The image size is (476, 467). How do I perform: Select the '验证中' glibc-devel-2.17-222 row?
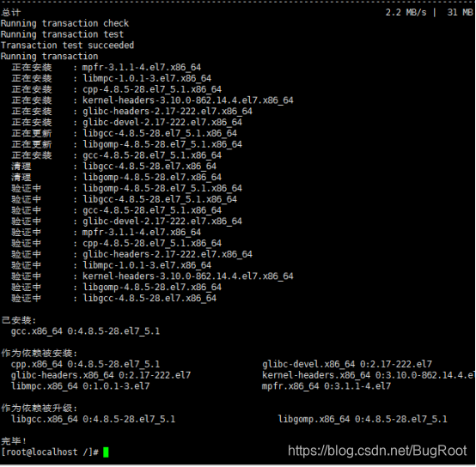127,221
